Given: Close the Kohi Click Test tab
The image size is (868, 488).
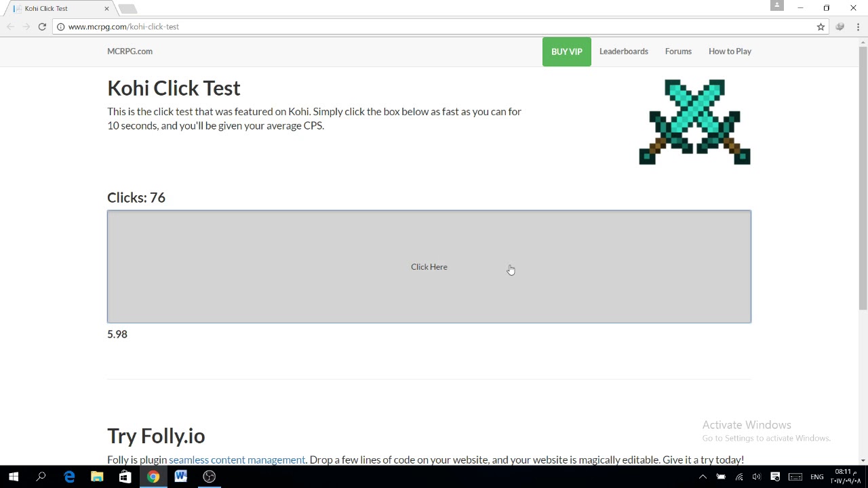Looking at the screenshot, I should 106,8.
